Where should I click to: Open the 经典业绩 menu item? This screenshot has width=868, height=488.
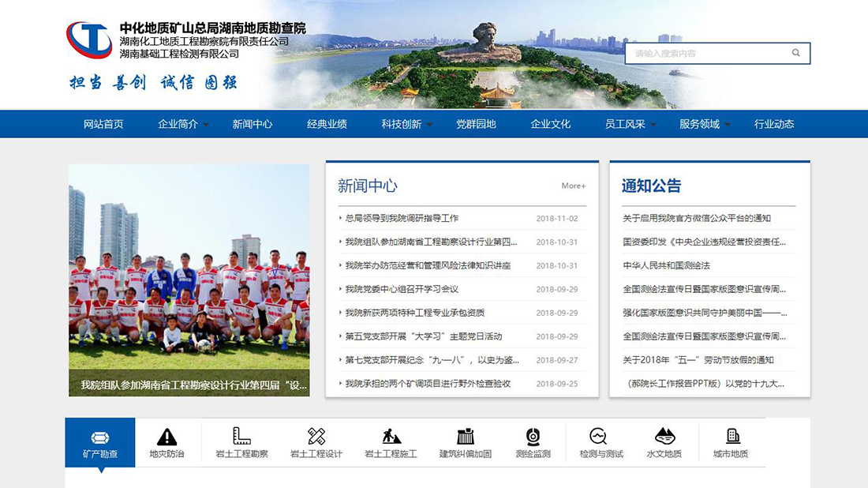click(327, 124)
